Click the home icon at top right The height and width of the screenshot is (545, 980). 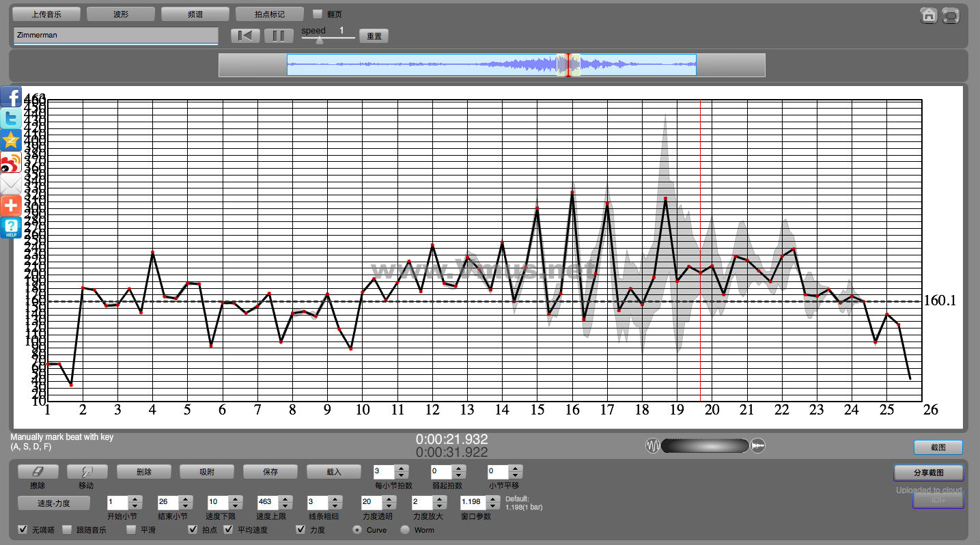928,16
